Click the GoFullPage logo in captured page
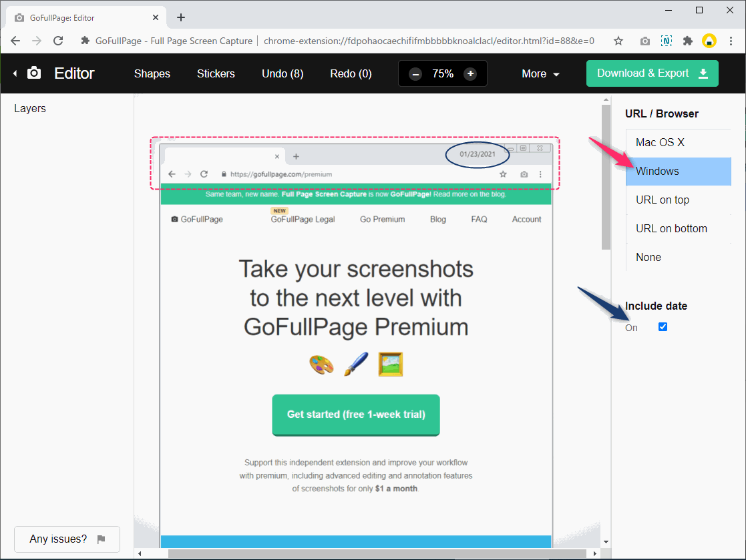This screenshot has width=746, height=560. click(197, 219)
